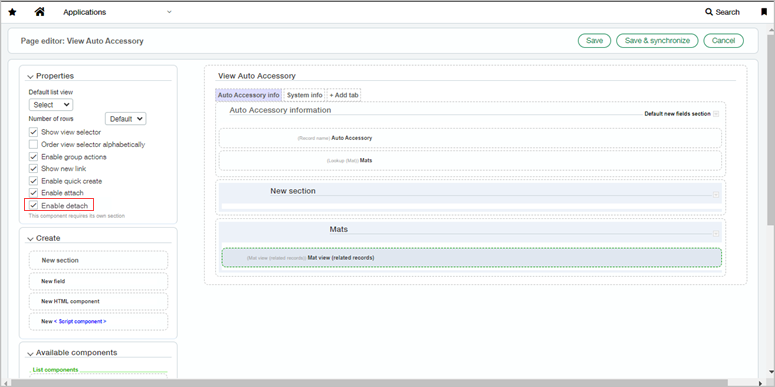Toggle Show new link checkbox
Image resolution: width=775 pixels, height=387 pixels.
(x=33, y=169)
